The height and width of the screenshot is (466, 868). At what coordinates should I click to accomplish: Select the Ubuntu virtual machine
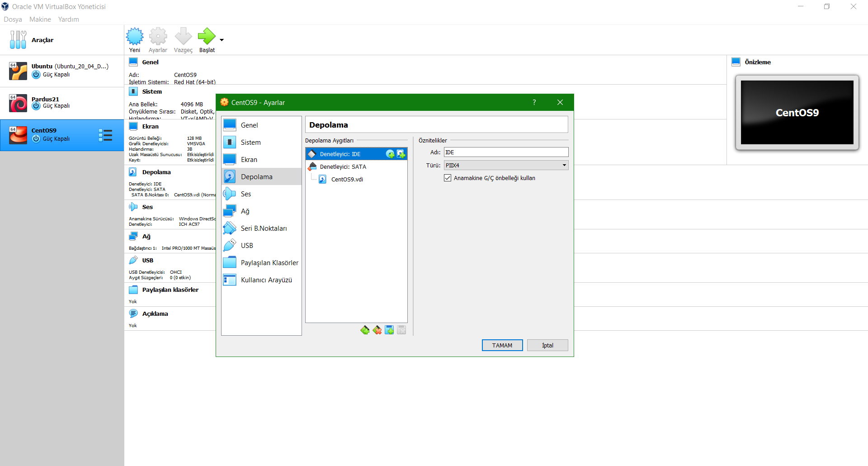[62, 71]
